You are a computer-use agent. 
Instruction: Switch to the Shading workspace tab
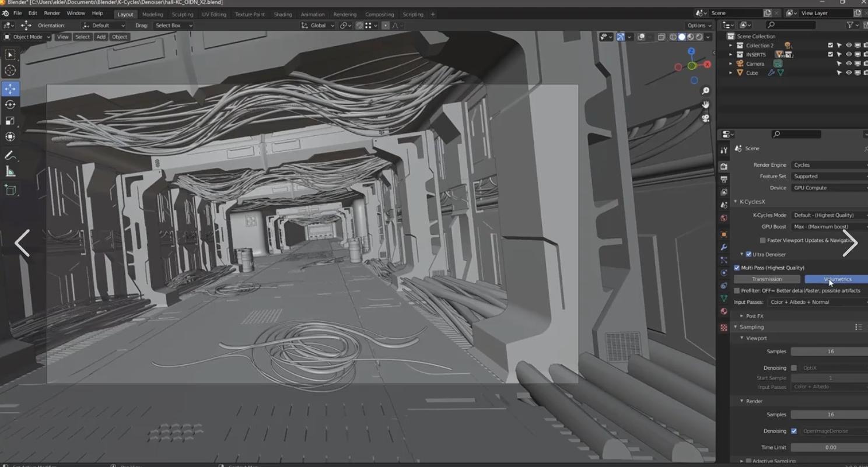click(x=282, y=14)
